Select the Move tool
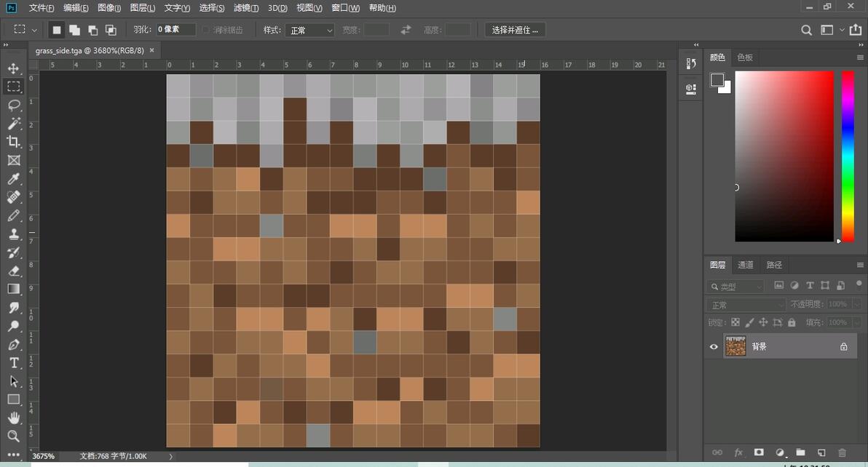 pos(13,68)
